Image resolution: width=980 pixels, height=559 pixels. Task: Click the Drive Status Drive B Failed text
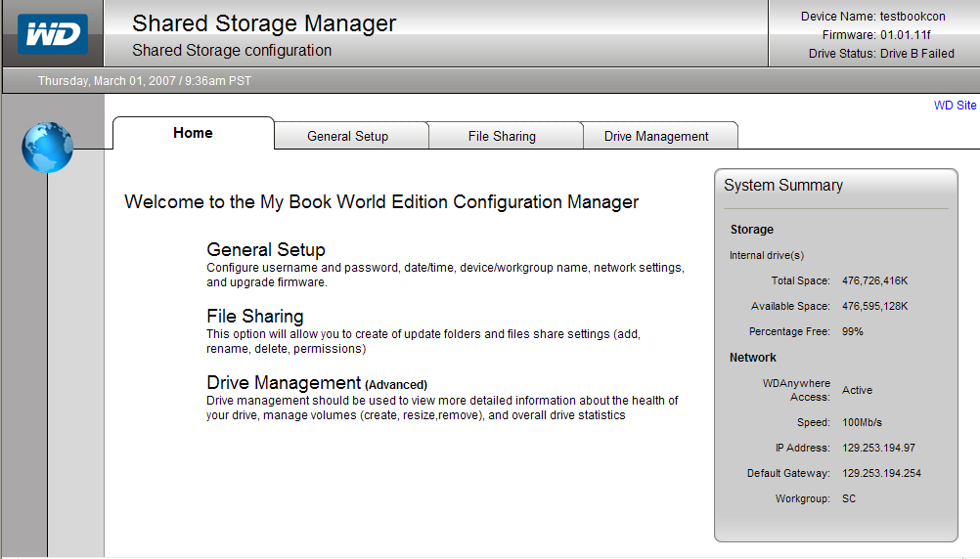point(881,54)
